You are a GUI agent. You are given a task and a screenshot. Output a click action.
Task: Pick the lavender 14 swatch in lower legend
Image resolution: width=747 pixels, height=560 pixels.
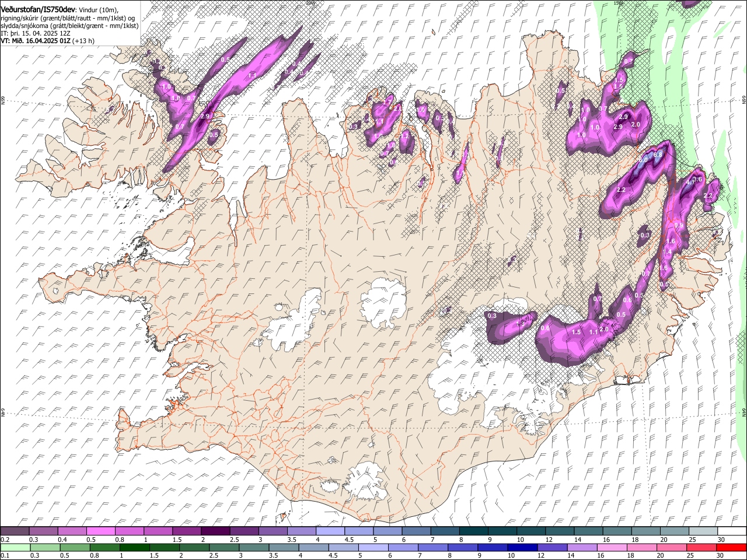point(582,547)
